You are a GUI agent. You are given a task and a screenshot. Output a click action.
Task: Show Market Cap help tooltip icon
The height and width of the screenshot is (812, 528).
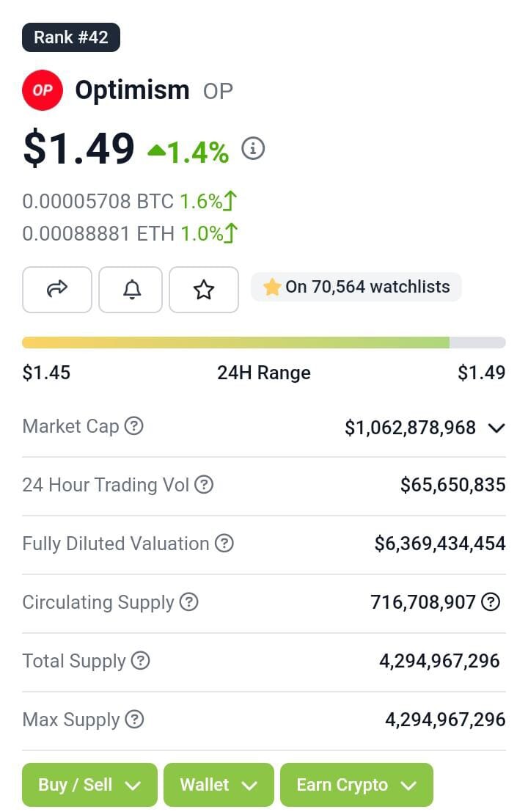click(134, 426)
